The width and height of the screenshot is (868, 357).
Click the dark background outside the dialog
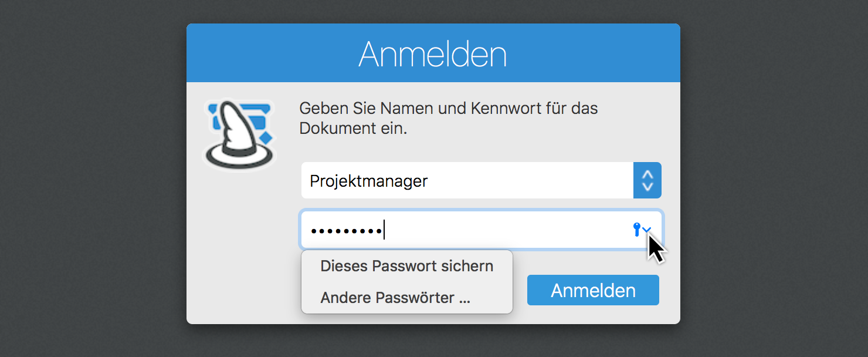[88, 176]
